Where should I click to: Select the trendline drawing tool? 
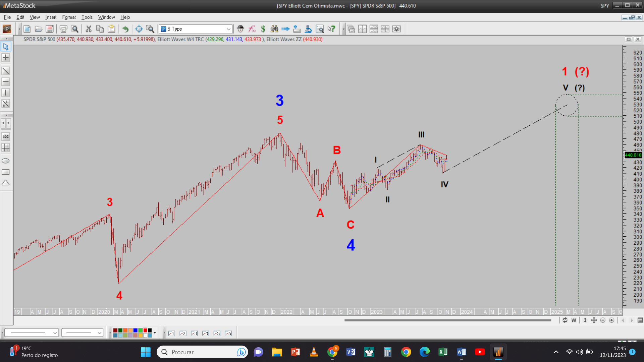(x=6, y=71)
